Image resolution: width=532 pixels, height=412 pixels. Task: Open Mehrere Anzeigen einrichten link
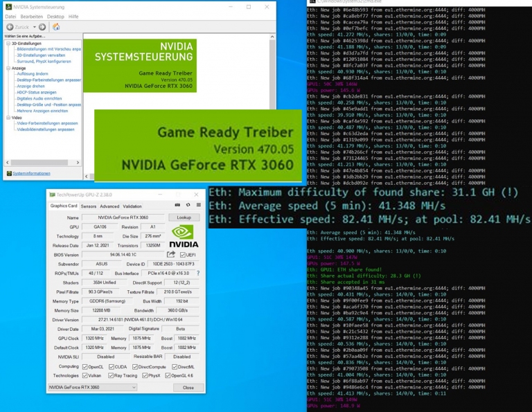42,111
